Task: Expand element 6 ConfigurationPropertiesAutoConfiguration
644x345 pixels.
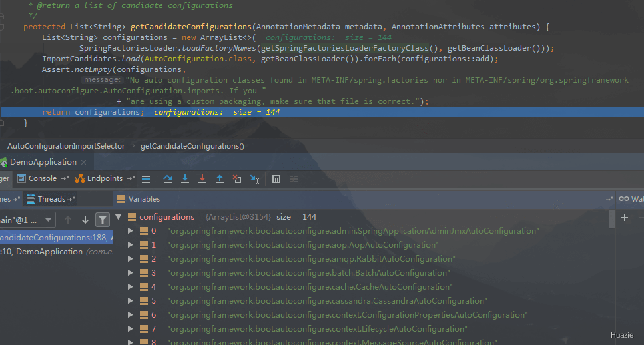Action: tap(130, 314)
